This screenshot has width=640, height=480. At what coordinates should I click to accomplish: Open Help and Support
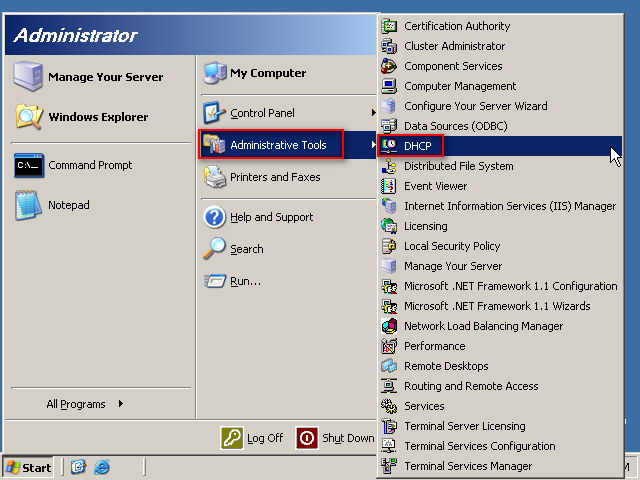[288, 217]
